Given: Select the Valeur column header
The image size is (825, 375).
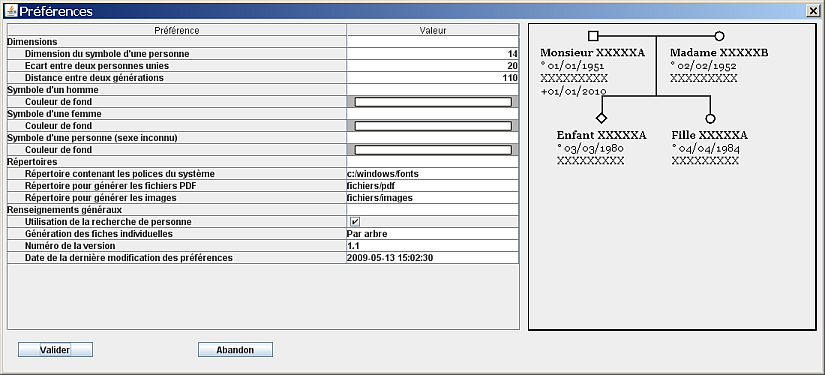Looking at the screenshot, I should [433, 31].
